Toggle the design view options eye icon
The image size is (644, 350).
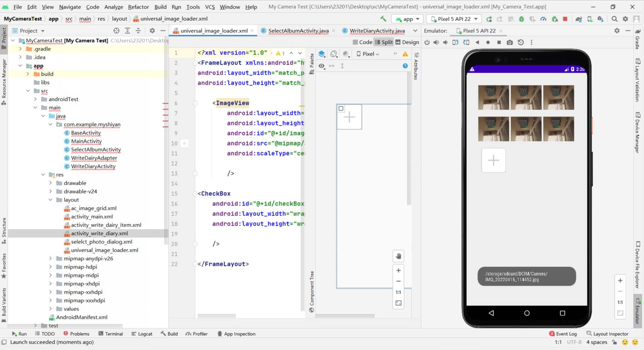[x=322, y=66]
